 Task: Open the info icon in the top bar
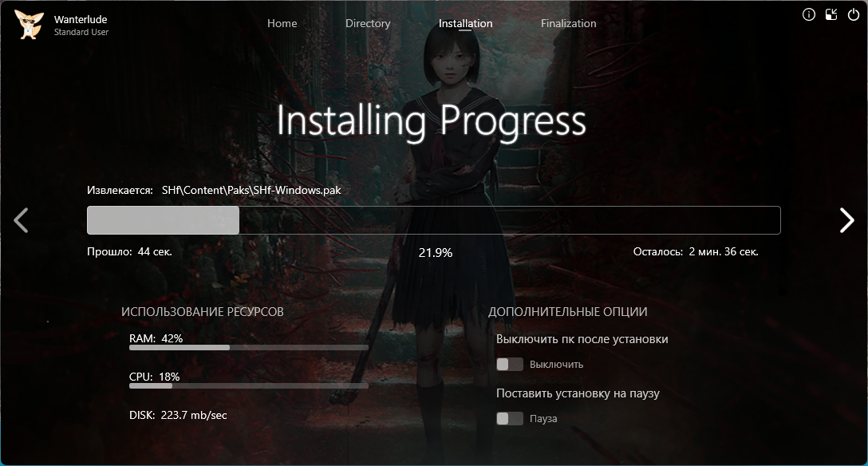point(809,14)
